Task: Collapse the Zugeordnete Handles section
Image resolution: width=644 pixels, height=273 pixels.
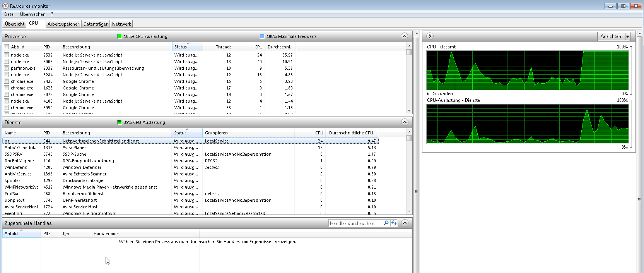Action: pyautogui.click(x=405, y=223)
